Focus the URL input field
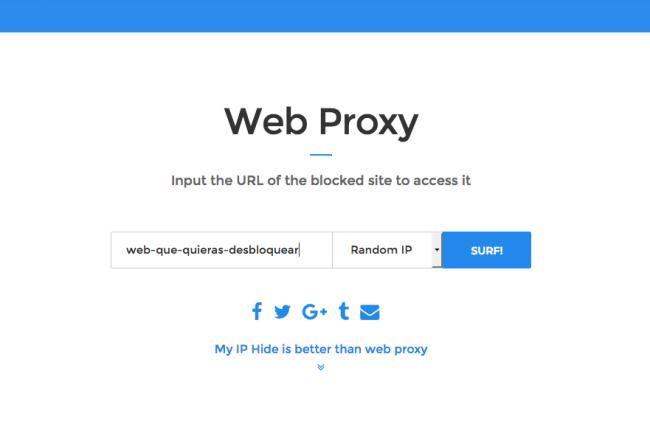 click(222, 250)
